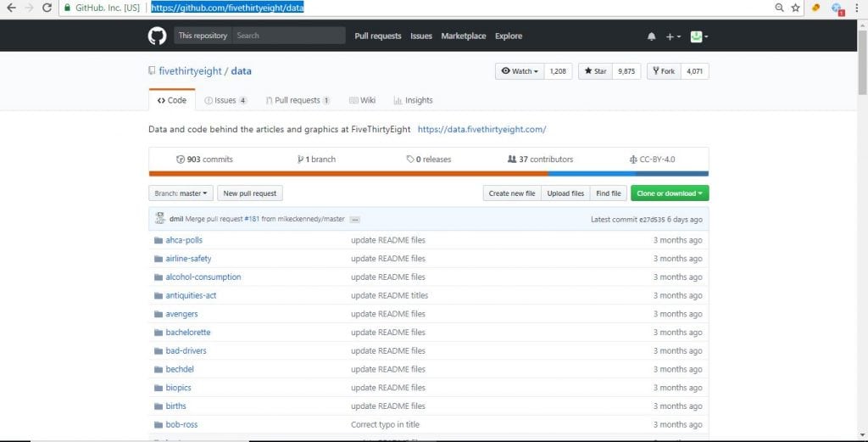868x442 pixels.
Task: View 0 releases
Action: pyautogui.click(x=429, y=159)
